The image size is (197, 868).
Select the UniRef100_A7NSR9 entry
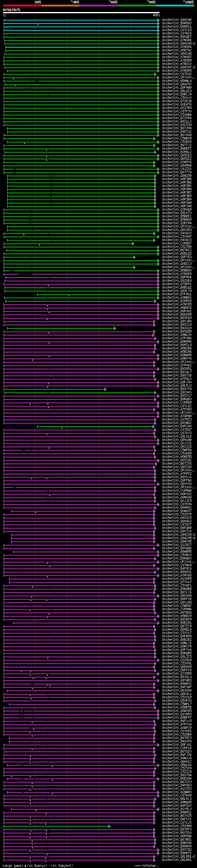coord(177,274)
